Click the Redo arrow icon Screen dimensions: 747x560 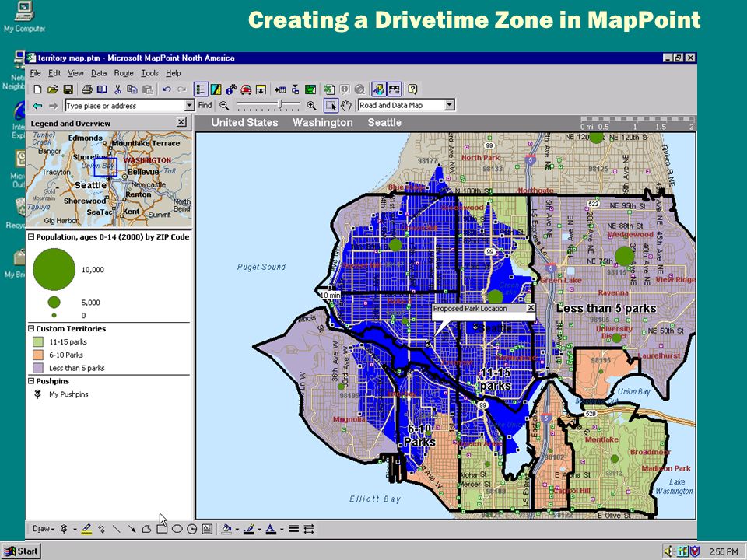[181, 89]
